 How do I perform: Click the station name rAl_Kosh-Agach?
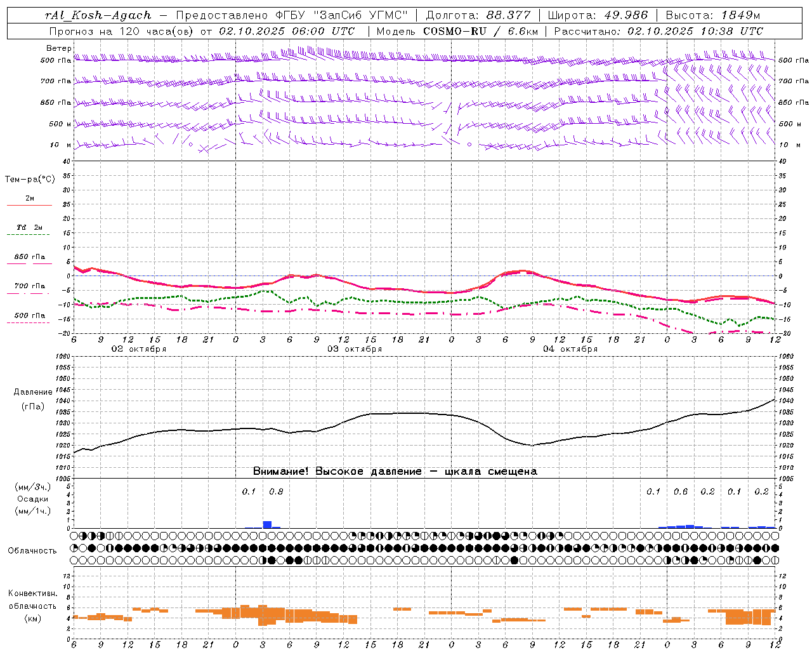click(x=98, y=15)
